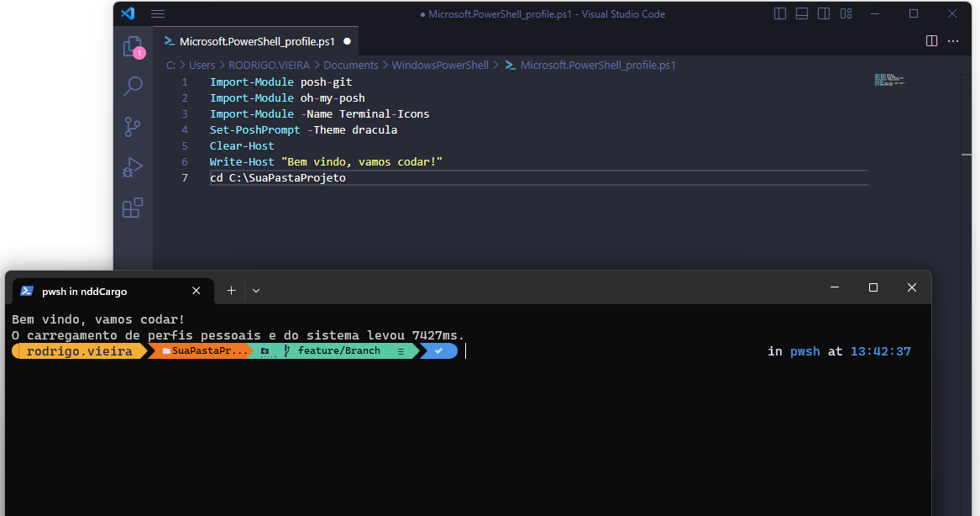Click line number 4 in the gutter
Viewport: 980px width, 516px height.
click(185, 130)
